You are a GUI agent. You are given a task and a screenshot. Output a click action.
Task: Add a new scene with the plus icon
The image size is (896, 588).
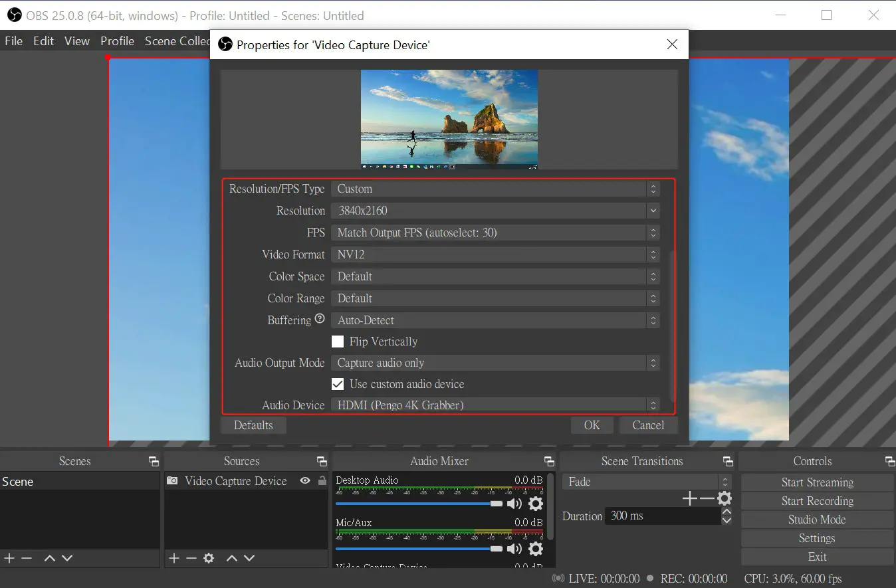pos(9,558)
